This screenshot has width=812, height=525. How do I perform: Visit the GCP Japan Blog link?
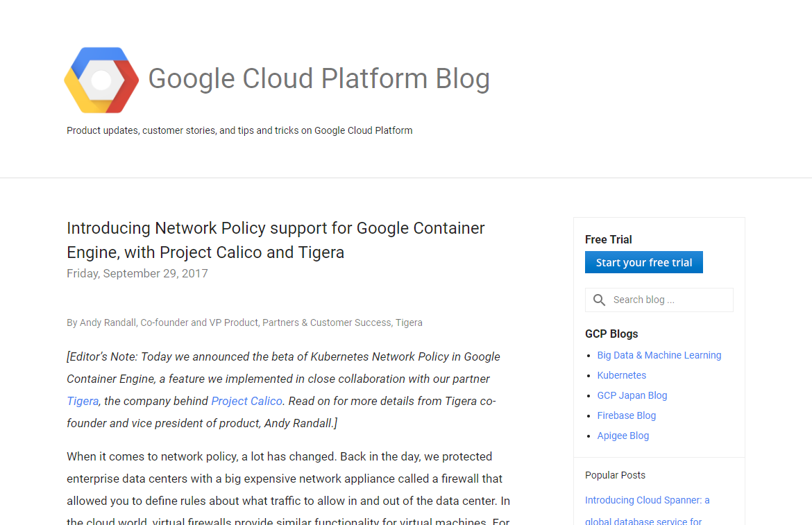pyautogui.click(x=632, y=395)
